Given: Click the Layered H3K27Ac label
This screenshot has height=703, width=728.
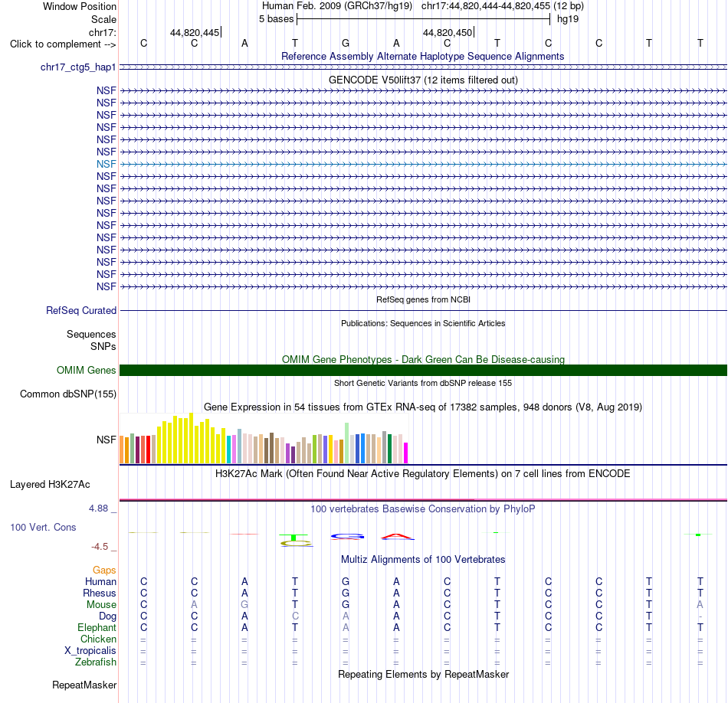Looking at the screenshot, I should point(50,485).
